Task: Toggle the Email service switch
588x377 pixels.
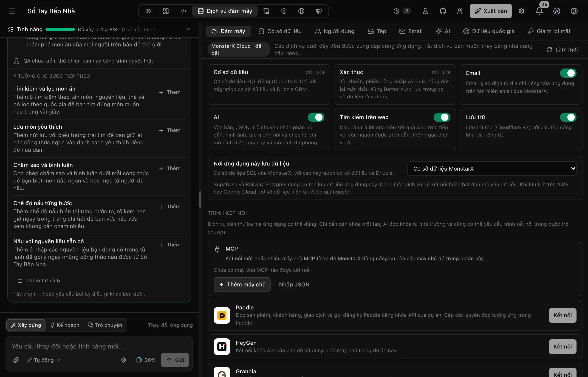Action: tap(568, 73)
